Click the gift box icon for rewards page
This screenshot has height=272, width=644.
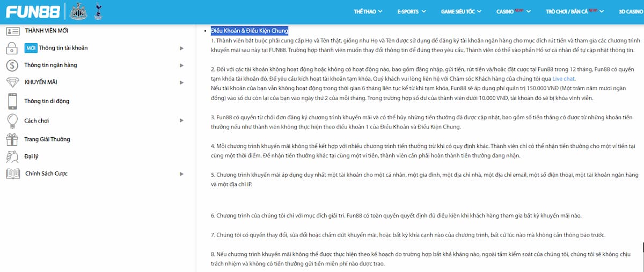[x=12, y=140]
